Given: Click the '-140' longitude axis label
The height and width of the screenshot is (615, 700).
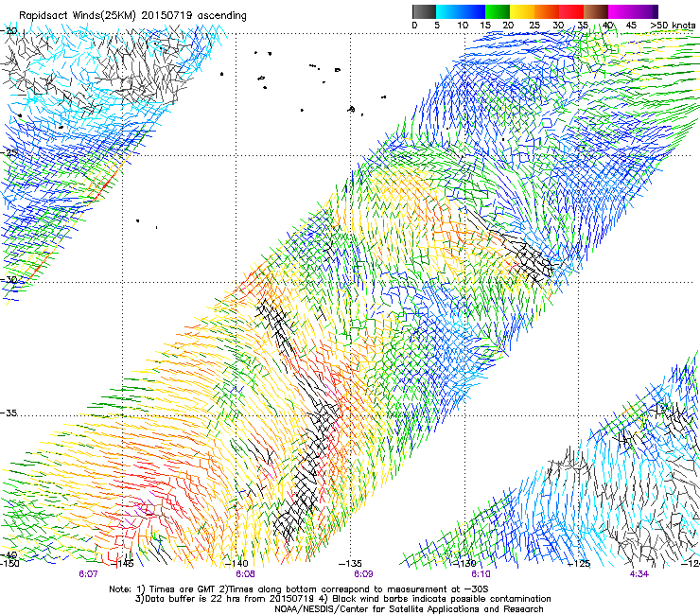Looking at the screenshot, I should click(236, 563).
